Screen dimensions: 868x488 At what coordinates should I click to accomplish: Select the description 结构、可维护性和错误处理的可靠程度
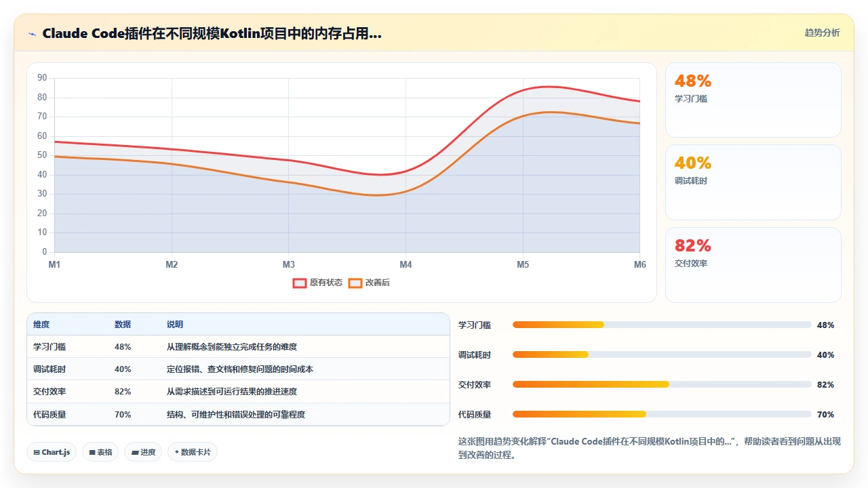click(236, 414)
